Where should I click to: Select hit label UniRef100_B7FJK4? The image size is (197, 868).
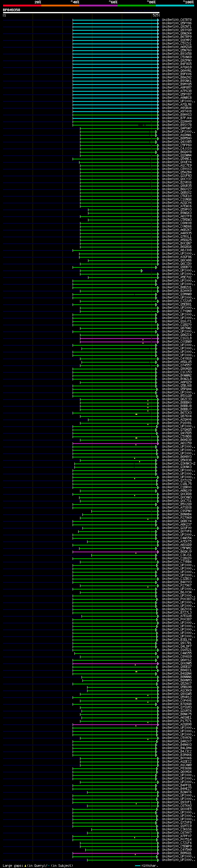pos(177,118)
